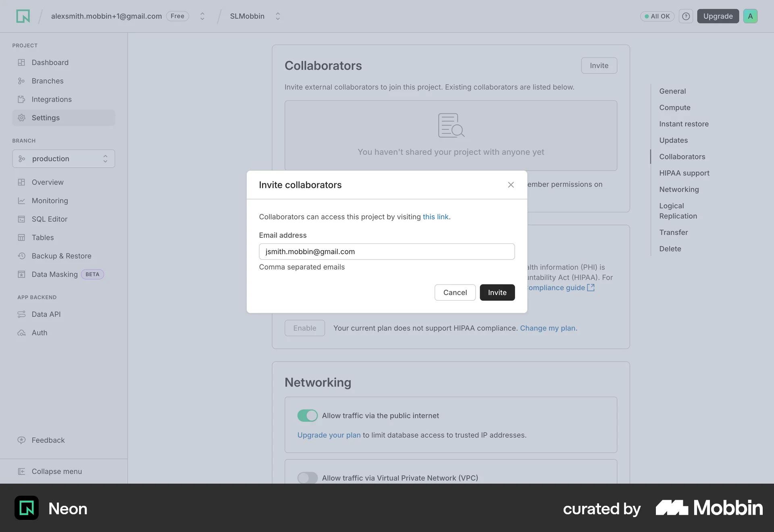Click Collapse menu label text

click(57, 472)
